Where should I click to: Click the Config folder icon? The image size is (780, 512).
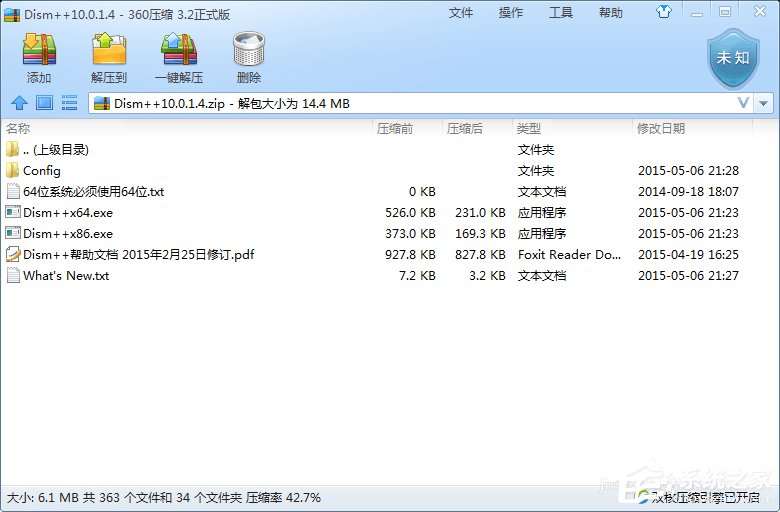point(12,170)
